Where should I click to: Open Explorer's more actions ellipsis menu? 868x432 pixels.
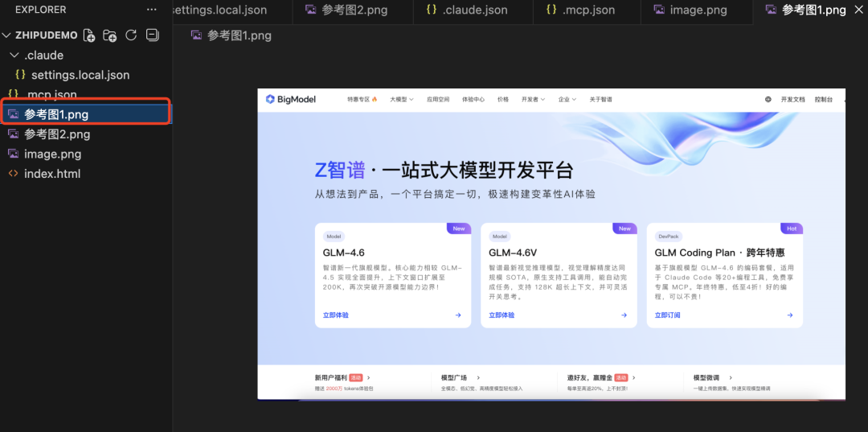point(151,10)
